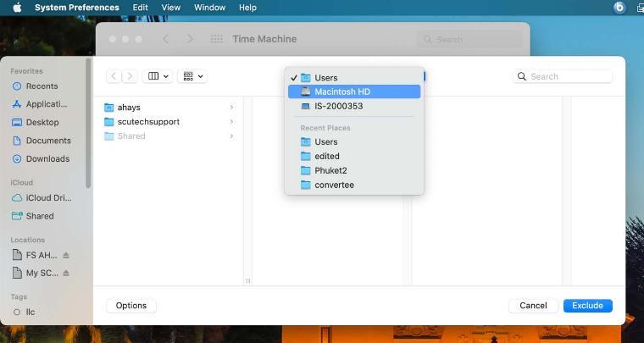Open the Help menu
Screen dimensions: 644x343
247,8
